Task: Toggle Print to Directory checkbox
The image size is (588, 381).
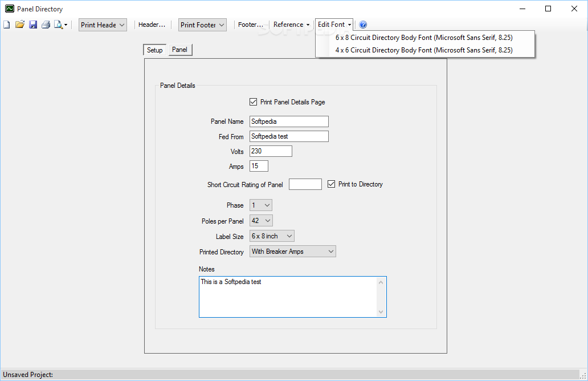Action: [331, 184]
